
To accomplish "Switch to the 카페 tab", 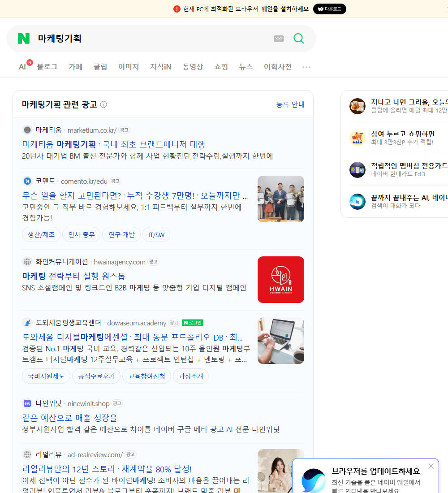I will click(x=75, y=67).
